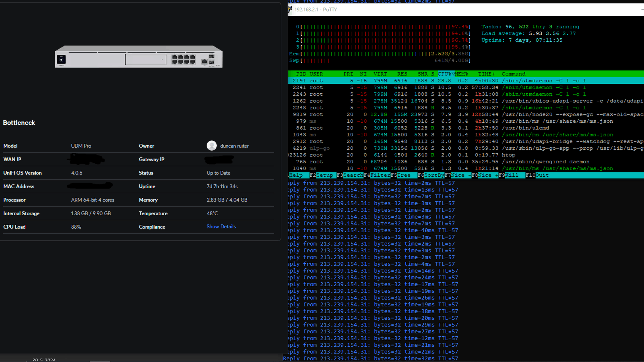644x362 pixels.
Task: Click the Mem usage meter bar
Action: [380, 54]
